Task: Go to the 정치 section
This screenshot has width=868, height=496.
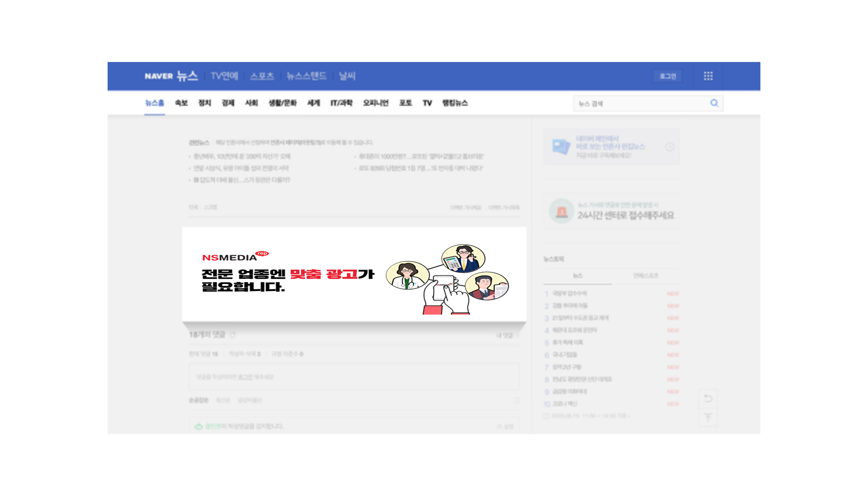Action: point(205,103)
